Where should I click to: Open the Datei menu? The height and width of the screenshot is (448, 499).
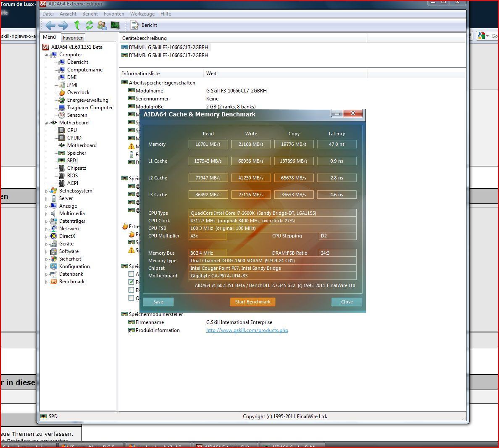(48, 14)
